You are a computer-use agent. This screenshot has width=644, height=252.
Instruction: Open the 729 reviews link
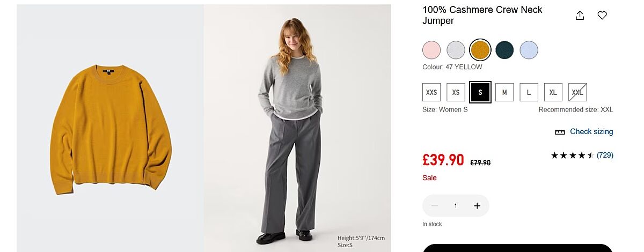pyautogui.click(x=605, y=155)
